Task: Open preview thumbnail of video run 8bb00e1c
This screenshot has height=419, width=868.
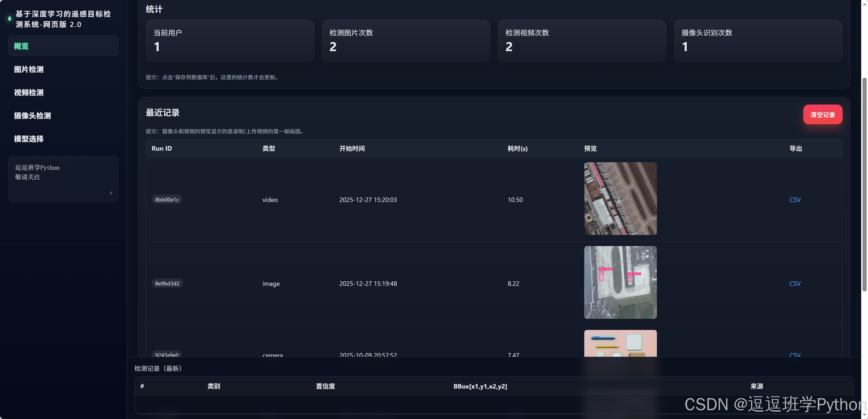Action: click(620, 198)
